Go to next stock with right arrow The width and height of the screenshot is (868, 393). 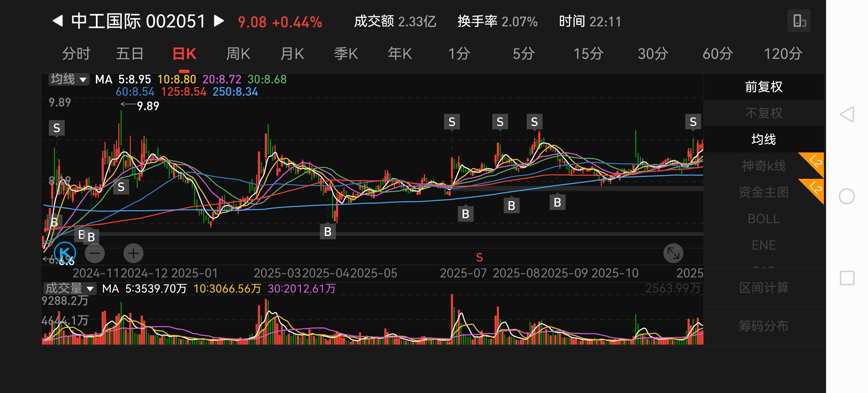tap(218, 21)
